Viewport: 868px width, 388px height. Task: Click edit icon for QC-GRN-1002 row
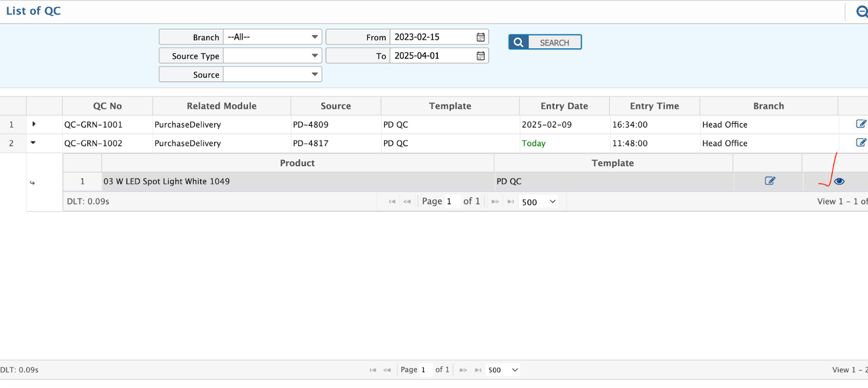860,143
